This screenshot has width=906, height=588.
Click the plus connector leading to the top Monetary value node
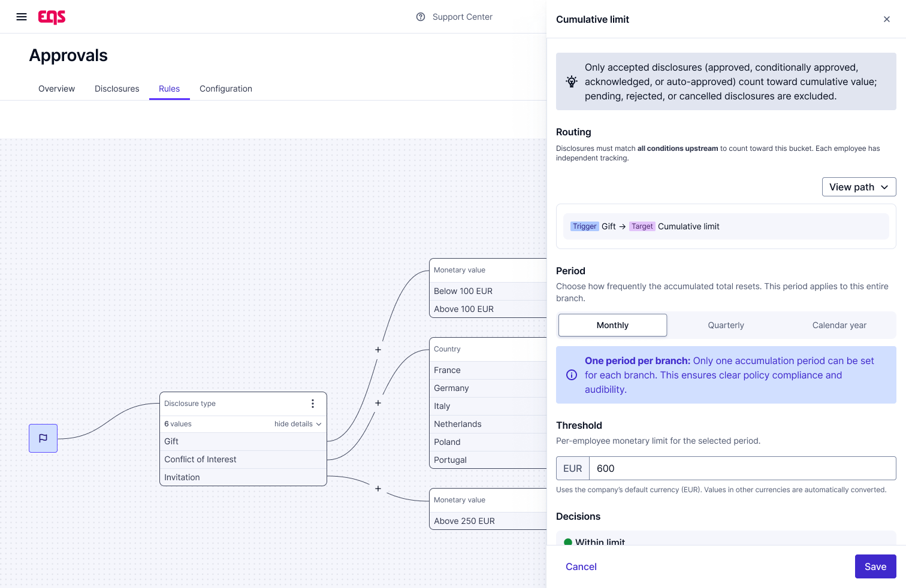[x=378, y=350]
